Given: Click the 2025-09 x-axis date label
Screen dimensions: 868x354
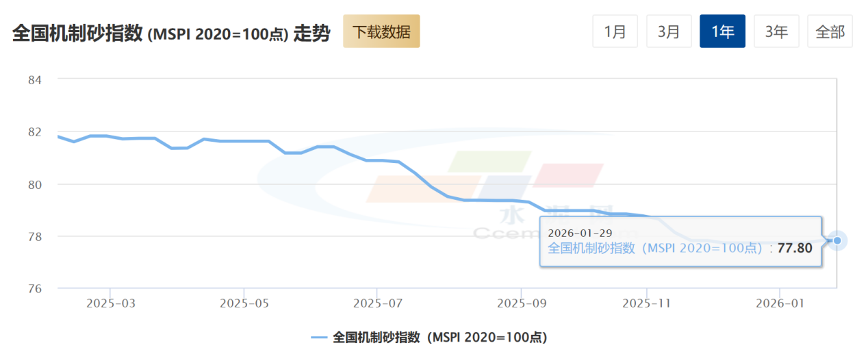Looking at the screenshot, I should tap(520, 302).
